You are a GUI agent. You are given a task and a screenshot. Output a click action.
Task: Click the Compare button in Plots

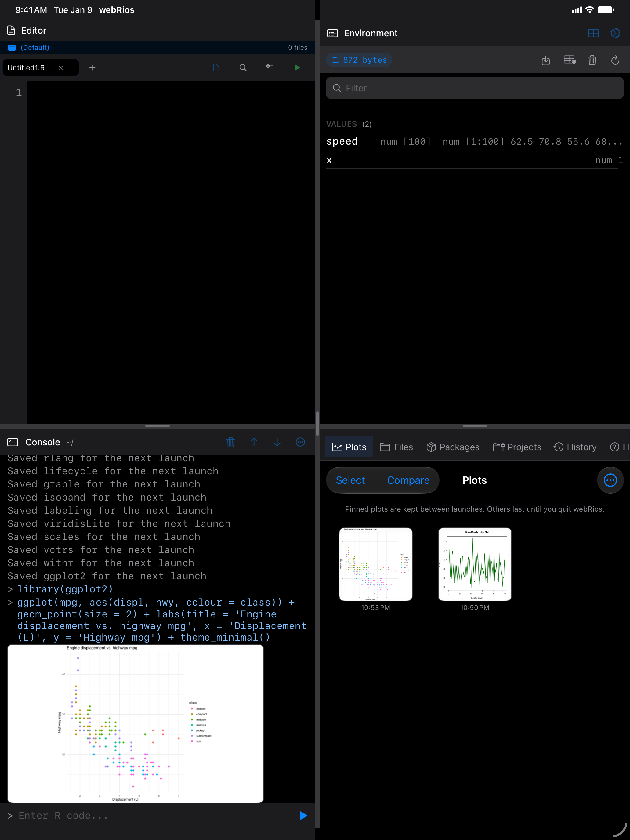click(x=408, y=480)
